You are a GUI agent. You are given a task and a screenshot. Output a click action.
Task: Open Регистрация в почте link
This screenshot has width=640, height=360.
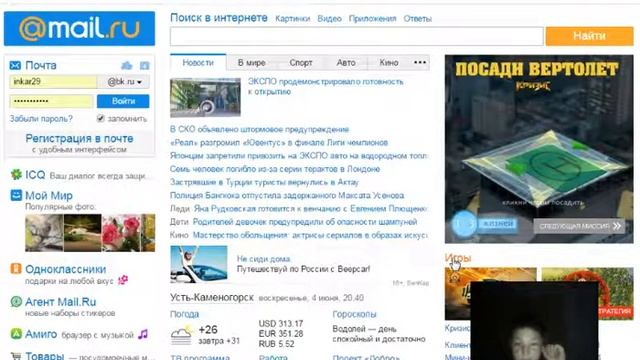click(79, 138)
